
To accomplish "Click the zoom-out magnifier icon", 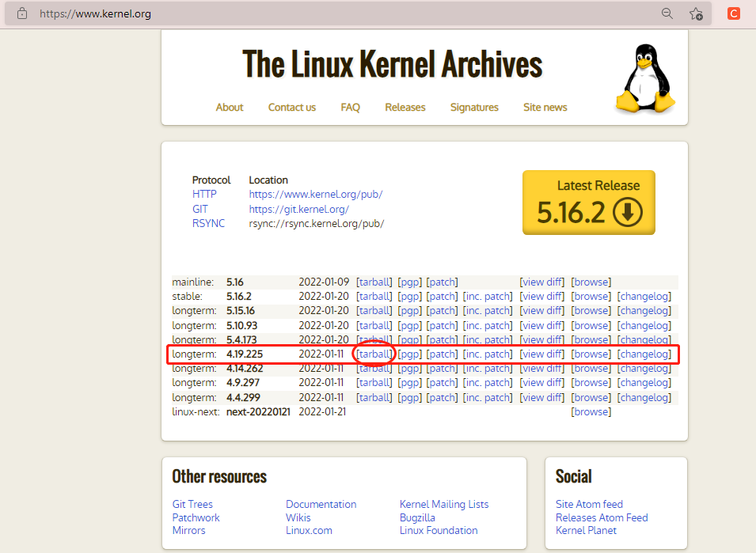I will coord(667,13).
